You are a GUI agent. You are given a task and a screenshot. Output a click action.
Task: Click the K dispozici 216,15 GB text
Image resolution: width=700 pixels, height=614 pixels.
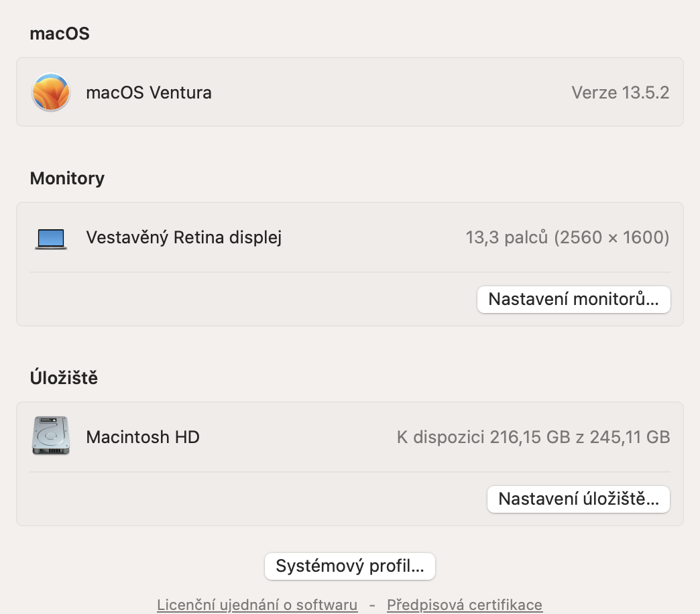point(533,438)
